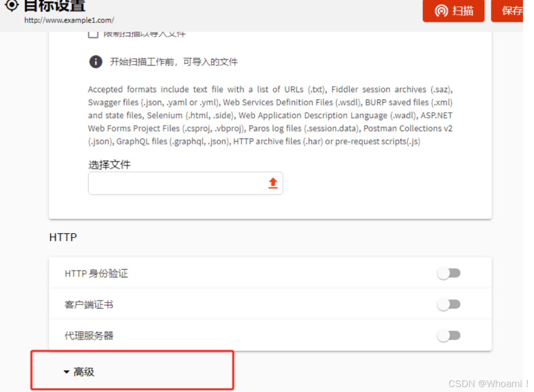Click the 保存 button
534x392 pixels.
507,11
